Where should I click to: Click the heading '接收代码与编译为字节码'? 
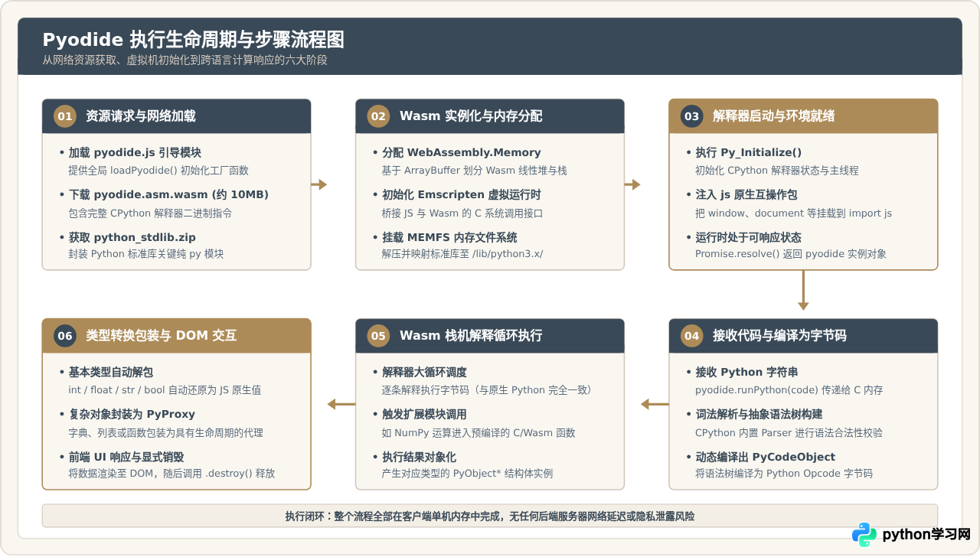click(x=779, y=336)
